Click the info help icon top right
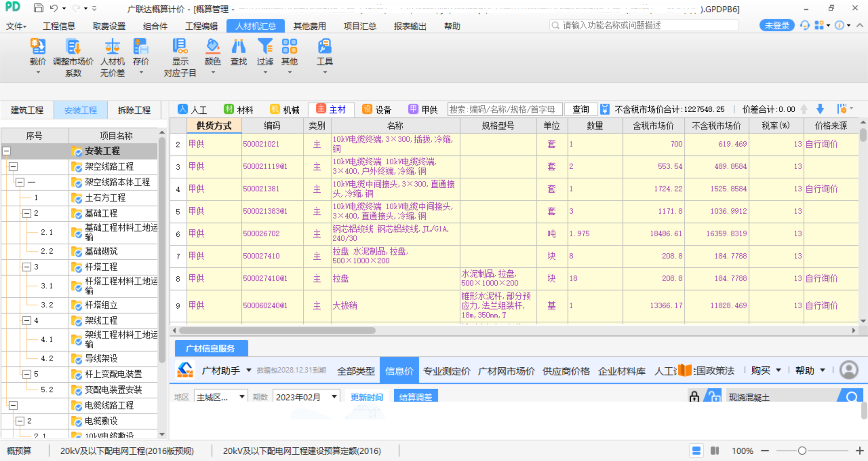The image size is (868, 461). pyautogui.click(x=839, y=25)
